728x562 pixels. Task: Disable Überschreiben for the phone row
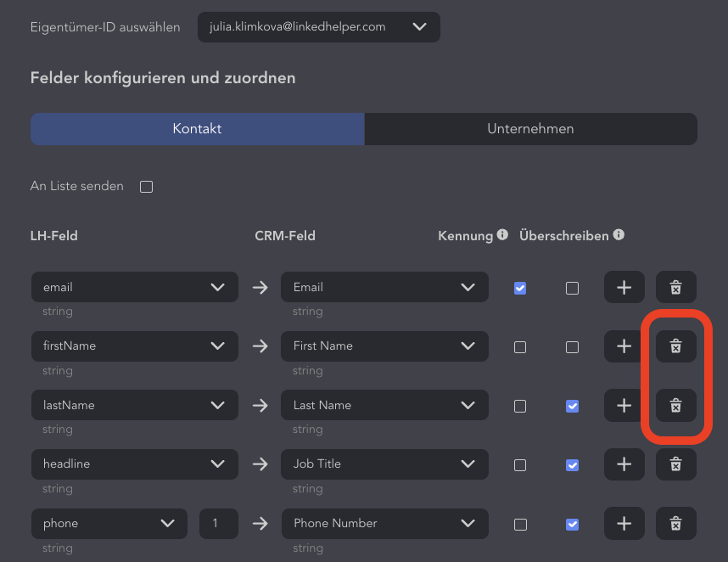(x=572, y=525)
